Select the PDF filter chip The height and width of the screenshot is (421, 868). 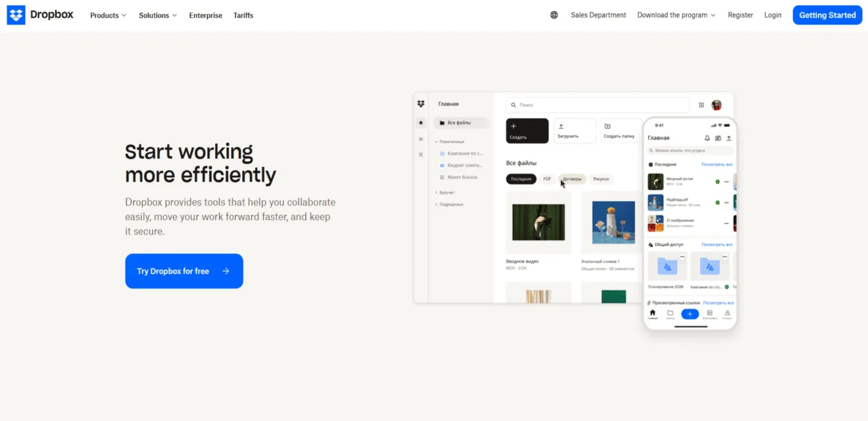[x=547, y=179]
